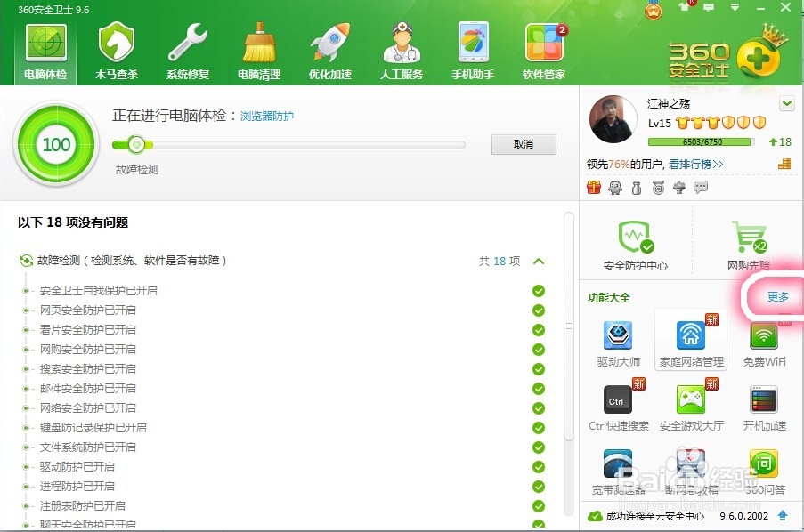The image size is (804, 532).
Task: Click green check beside 安全卫士自我保护已开启
Action: coord(539,291)
